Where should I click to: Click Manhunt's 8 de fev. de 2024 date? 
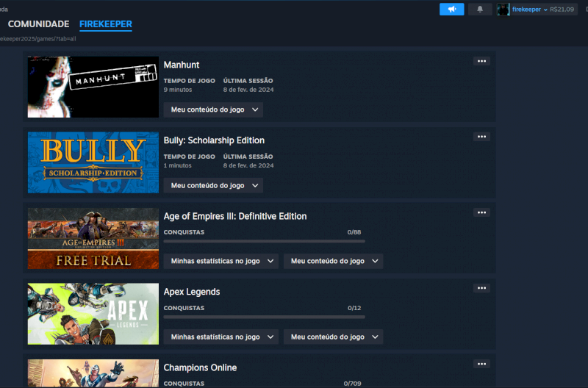pos(248,90)
